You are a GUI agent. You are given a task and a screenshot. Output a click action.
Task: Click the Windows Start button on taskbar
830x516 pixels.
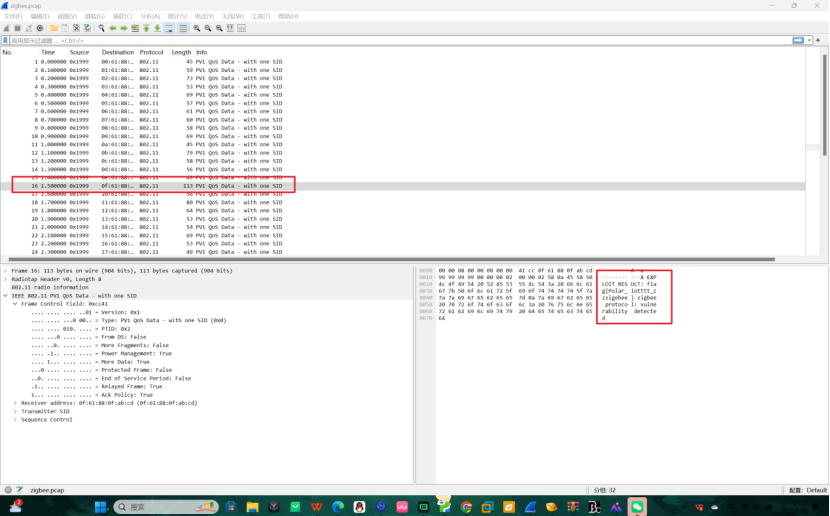pos(100,507)
